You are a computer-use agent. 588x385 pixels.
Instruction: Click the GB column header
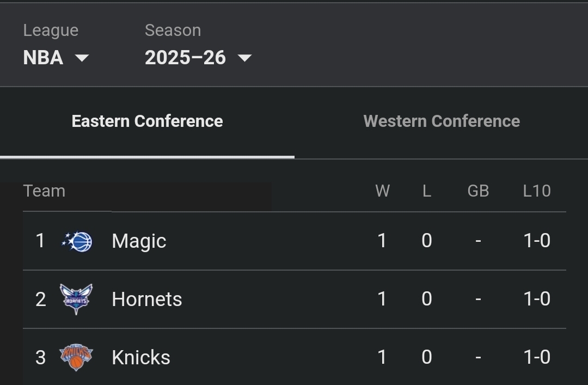pos(478,191)
